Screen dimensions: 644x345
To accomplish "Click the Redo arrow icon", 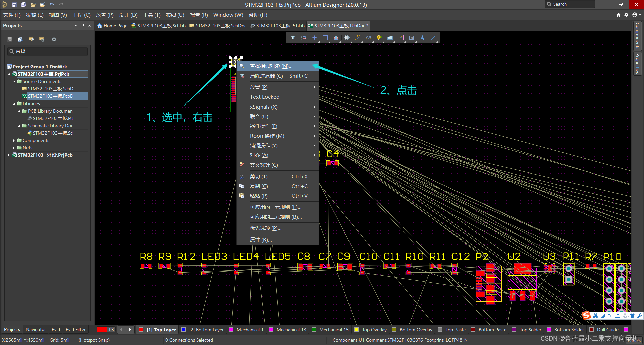I will pyautogui.click(x=61, y=5).
